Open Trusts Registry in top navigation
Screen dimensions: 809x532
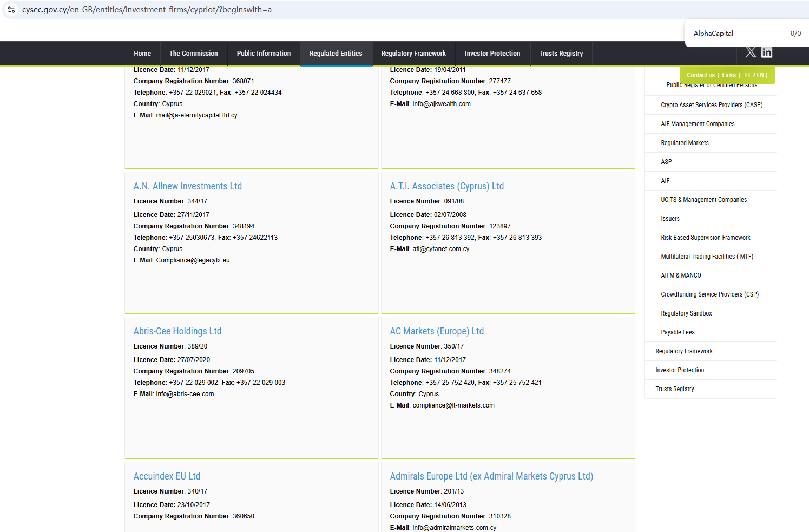[x=561, y=54]
